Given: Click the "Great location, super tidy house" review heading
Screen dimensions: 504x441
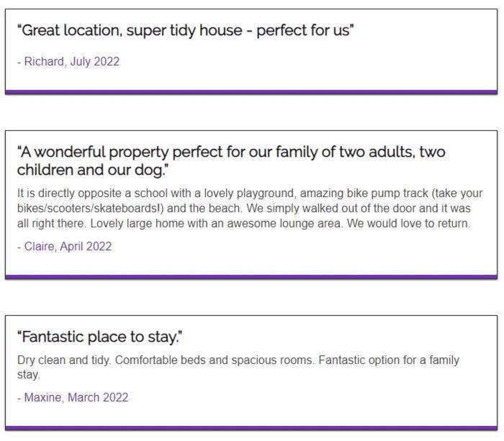Looking at the screenshot, I should pos(186,30).
